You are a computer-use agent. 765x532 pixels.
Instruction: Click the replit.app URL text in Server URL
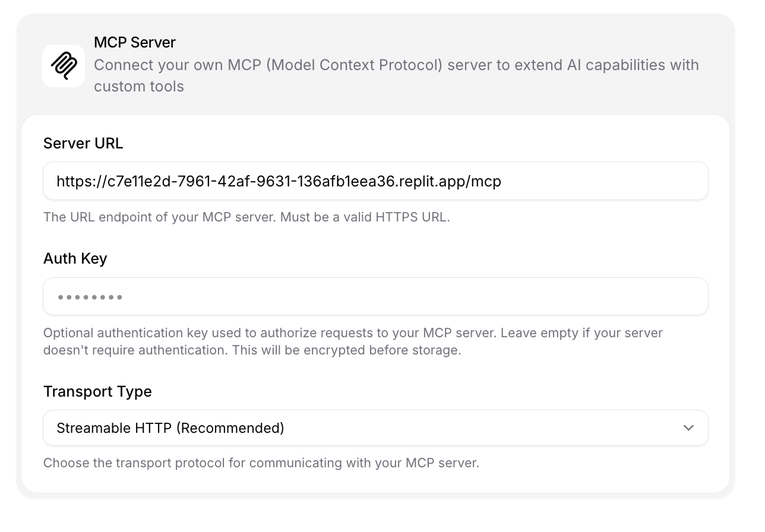click(x=279, y=181)
